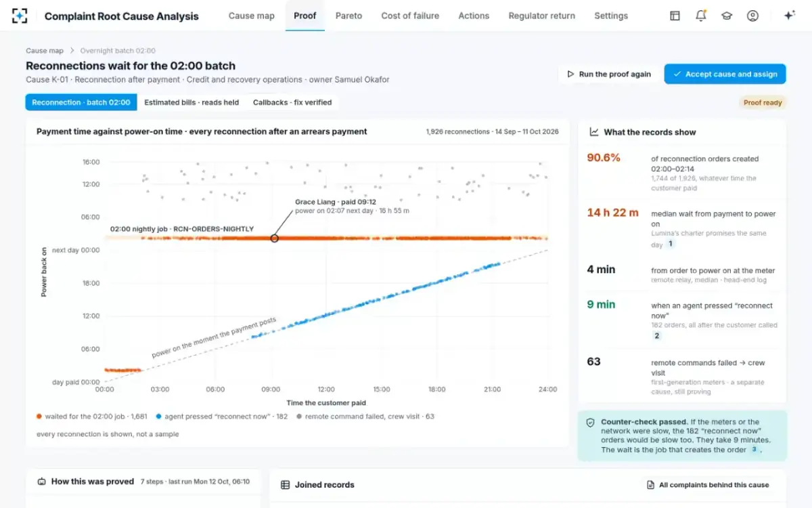Click the shield icon in Counter-check passed
The image size is (812, 508).
point(590,422)
